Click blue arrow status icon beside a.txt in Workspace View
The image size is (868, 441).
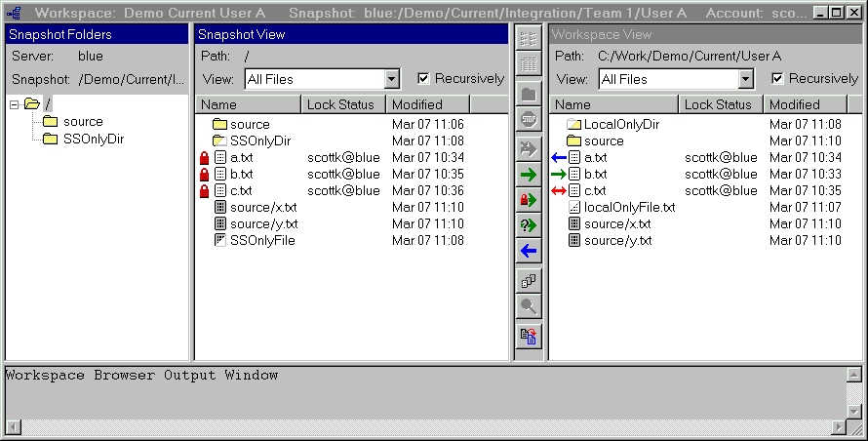click(559, 158)
